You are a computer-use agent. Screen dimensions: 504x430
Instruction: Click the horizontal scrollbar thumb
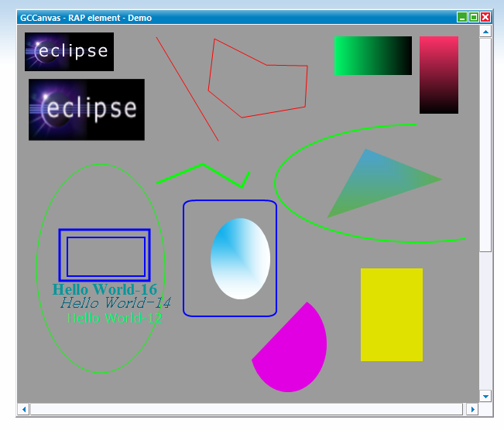246,409
